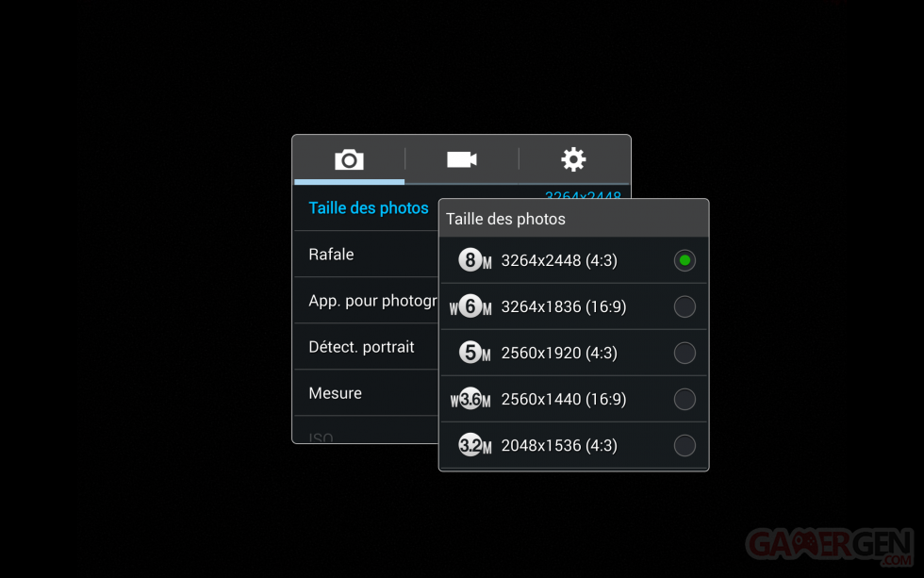Screen dimensions: 924x578
Task: Select the 2560x1440 (16:9) resolution
Action: pyautogui.click(x=685, y=398)
